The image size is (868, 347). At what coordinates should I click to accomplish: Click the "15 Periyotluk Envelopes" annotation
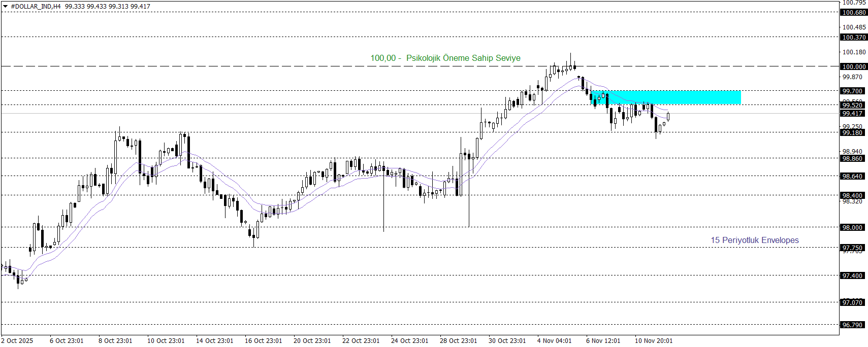point(754,240)
